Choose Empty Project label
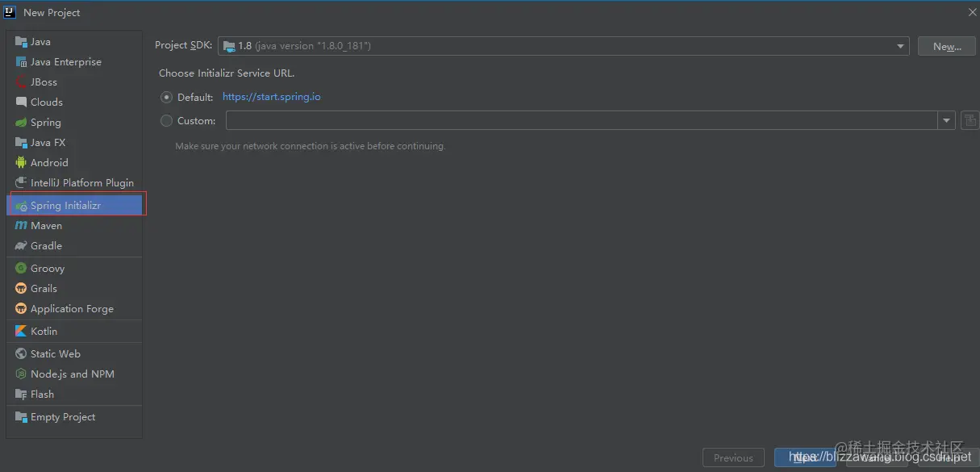This screenshot has width=980, height=472. coord(63,417)
